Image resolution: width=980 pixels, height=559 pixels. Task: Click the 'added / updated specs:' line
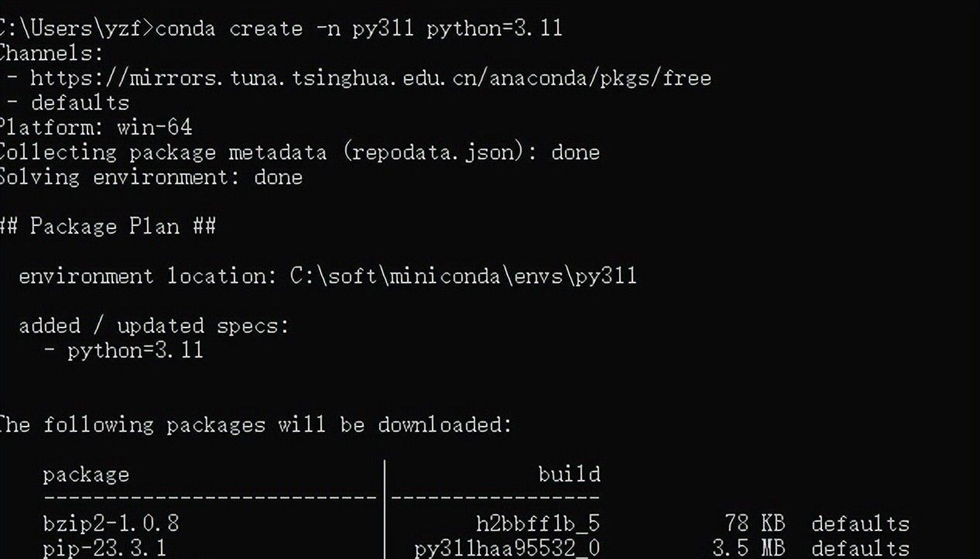click(153, 326)
